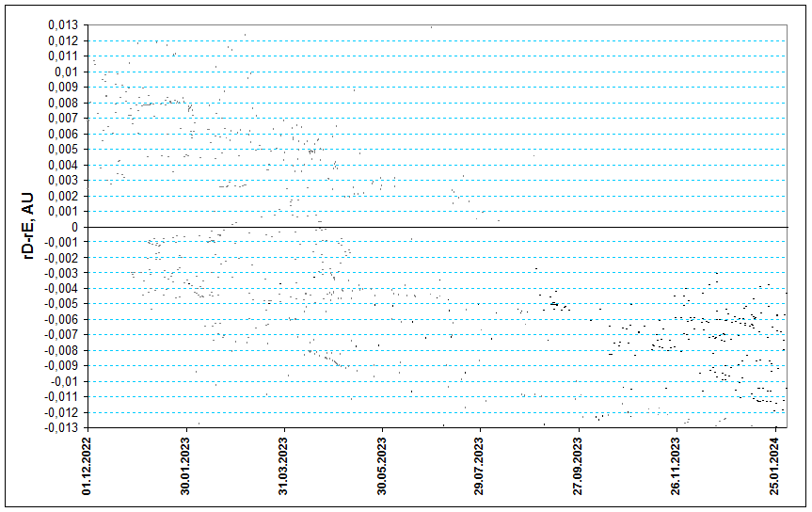Select the y-axis label -0,01
The height and width of the screenshot is (512, 812).
tap(64, 382)
